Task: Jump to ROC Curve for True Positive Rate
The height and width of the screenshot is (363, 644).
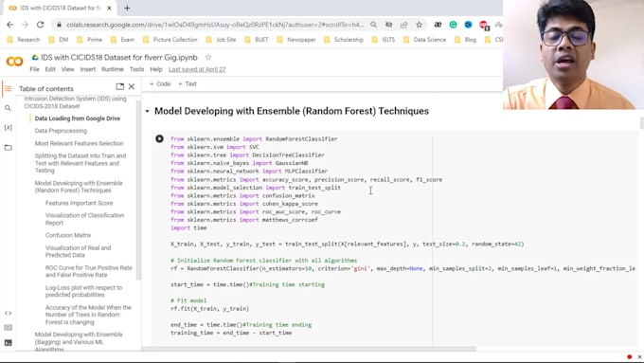Action: [x=89, y=271]
